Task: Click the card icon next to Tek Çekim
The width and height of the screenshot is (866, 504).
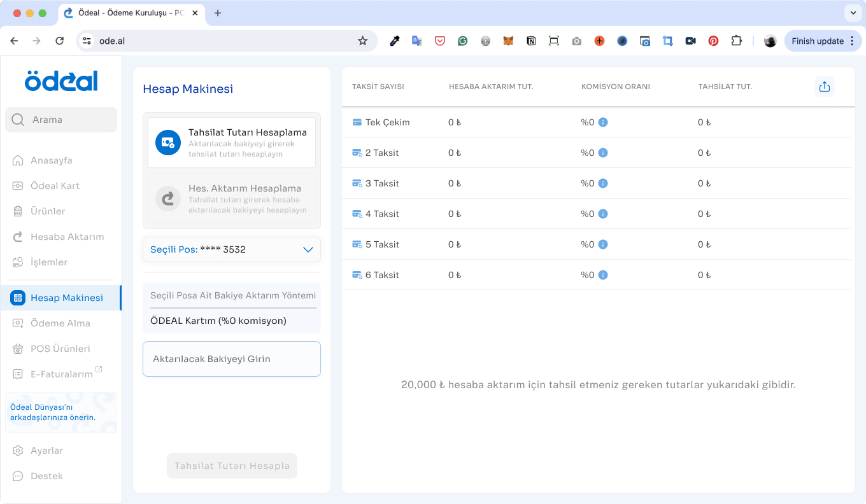Action: (x=357, y=122)
